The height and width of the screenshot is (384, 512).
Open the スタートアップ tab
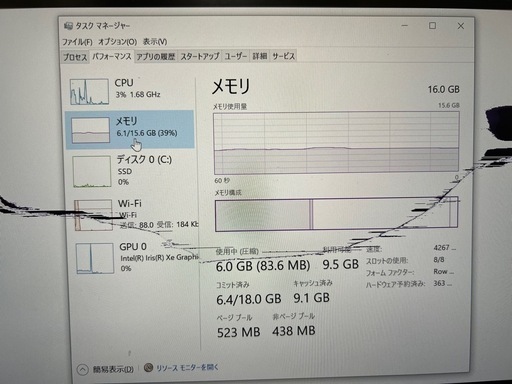coord(200,56)
